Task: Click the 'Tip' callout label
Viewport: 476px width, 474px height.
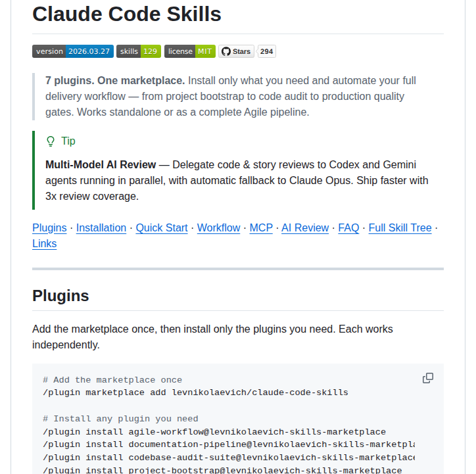Action: [x=68, y=141]
